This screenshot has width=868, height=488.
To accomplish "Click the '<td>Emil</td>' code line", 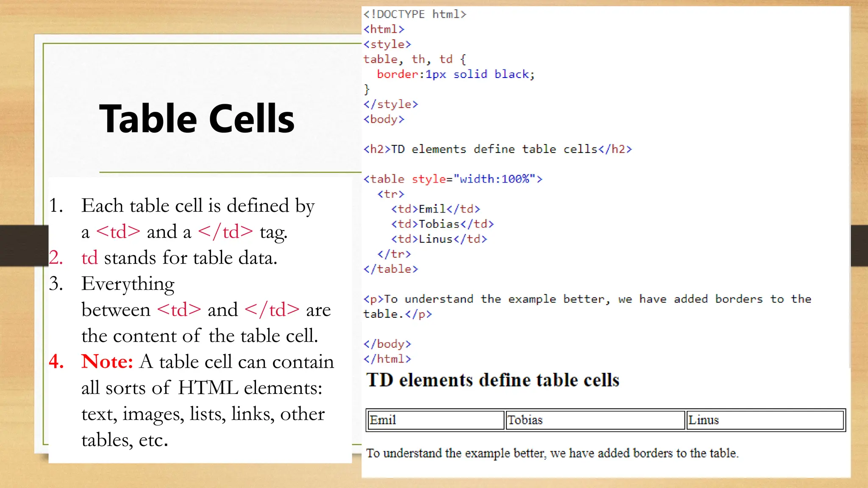I will point(436,209).
